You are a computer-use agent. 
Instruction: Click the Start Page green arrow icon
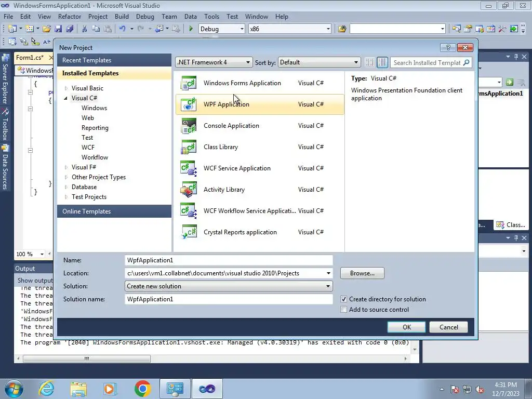514,29
